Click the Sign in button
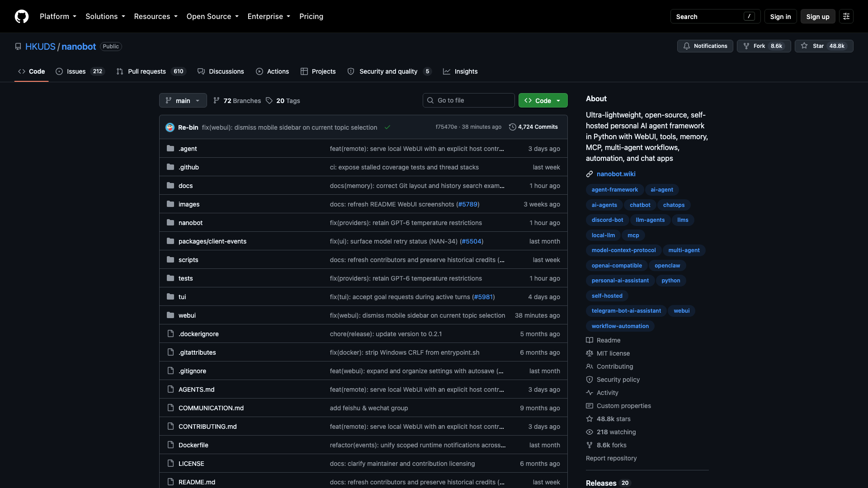Screen dimensions: 868x488 pyautogui.click(x=780, y=16)
